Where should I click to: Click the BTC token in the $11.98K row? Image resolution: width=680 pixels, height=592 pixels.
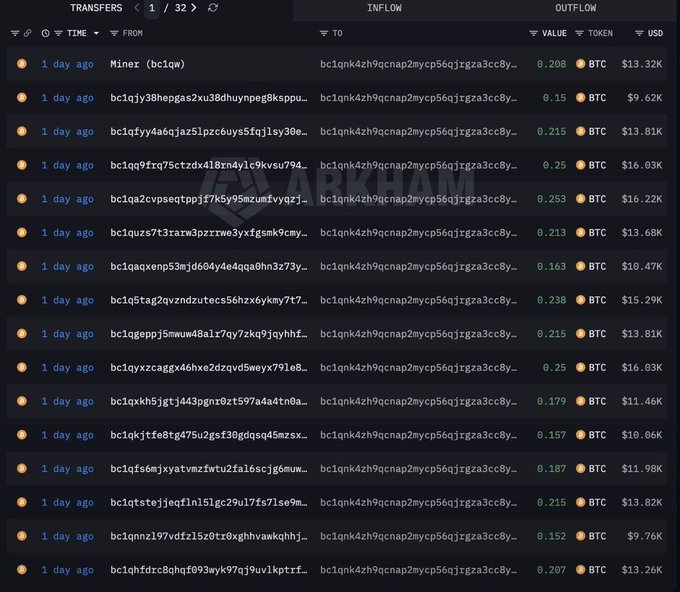591,469
